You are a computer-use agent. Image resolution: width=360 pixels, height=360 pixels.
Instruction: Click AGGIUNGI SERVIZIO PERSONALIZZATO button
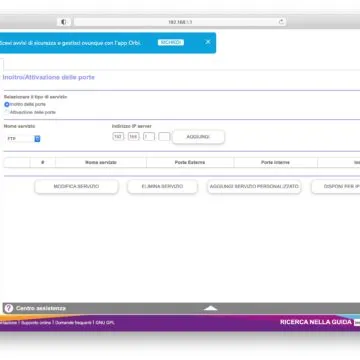pos(254,187)
